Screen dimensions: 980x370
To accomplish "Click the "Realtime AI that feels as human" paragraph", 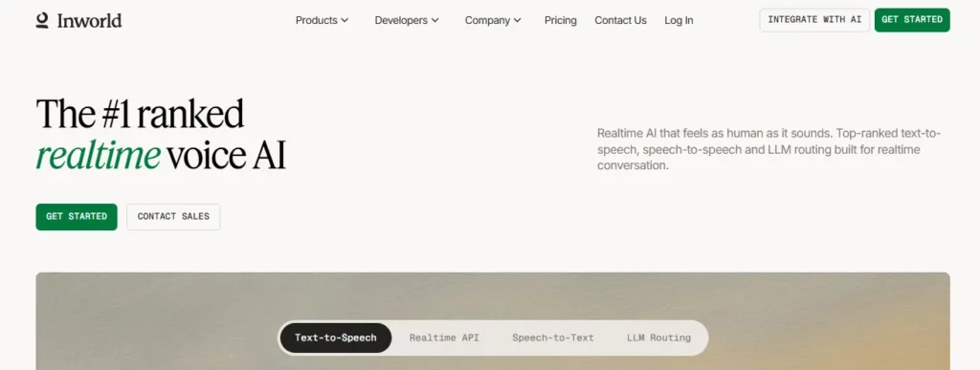I will coord(769,150).
